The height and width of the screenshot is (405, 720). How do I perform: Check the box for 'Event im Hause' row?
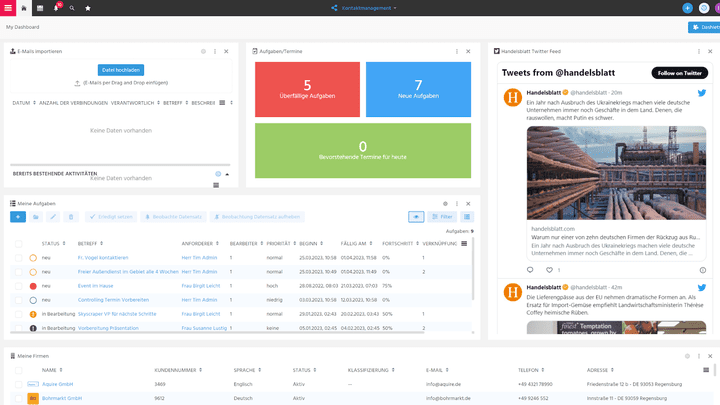pyautogui.click(x=18, y=285)
